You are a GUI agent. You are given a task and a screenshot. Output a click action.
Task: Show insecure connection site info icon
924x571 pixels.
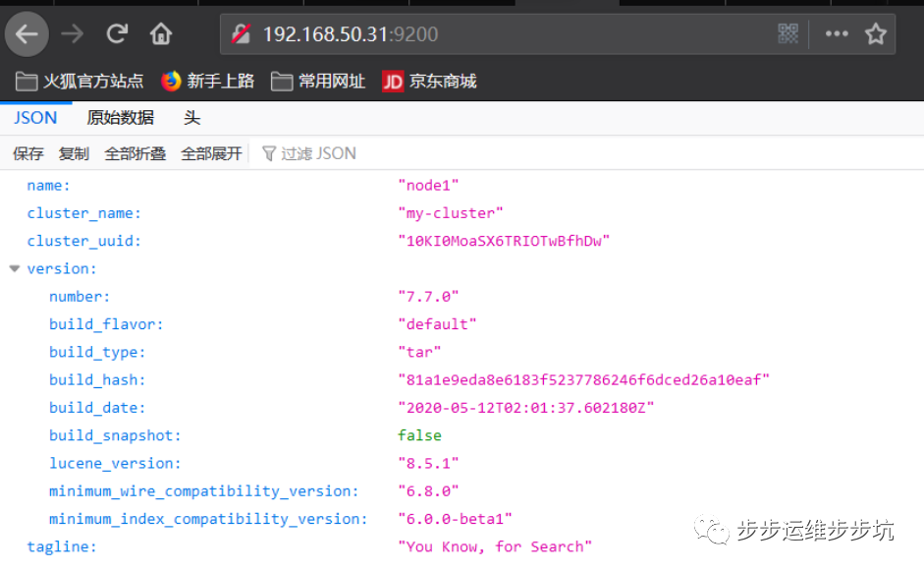[241, 34]
